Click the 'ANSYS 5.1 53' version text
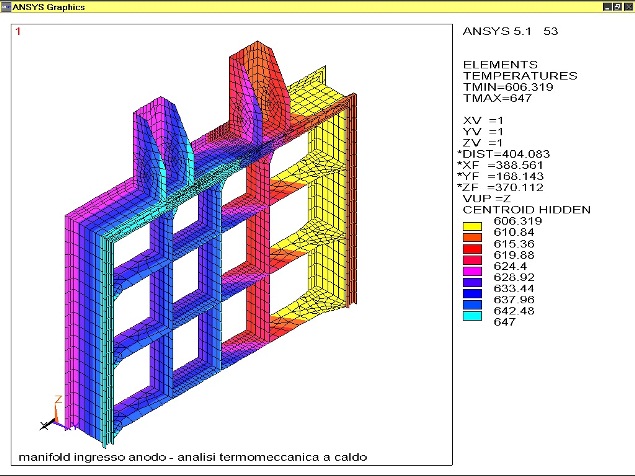The width and height of the screenshot is (635, 476). (x=510, y=31)
